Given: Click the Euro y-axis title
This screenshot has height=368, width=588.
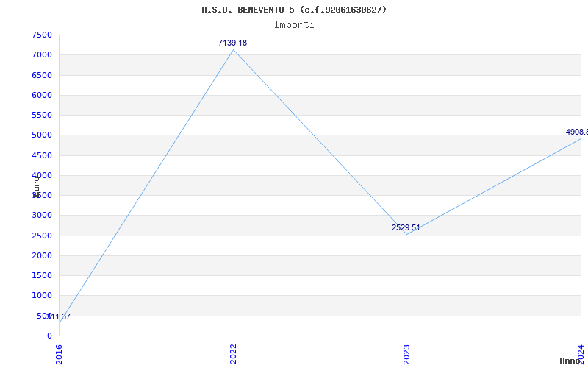Looking at the screenshot, I should tap(36, 185).
